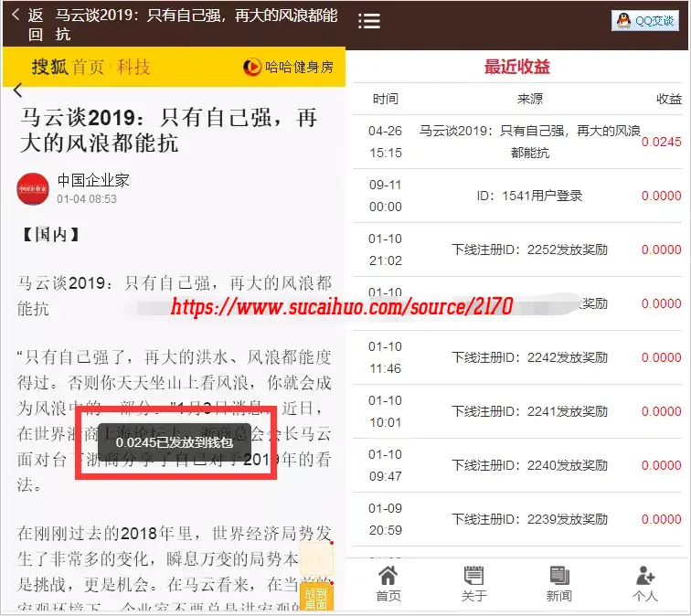Click the QQ交谈 chat button

tap(644, 20)
